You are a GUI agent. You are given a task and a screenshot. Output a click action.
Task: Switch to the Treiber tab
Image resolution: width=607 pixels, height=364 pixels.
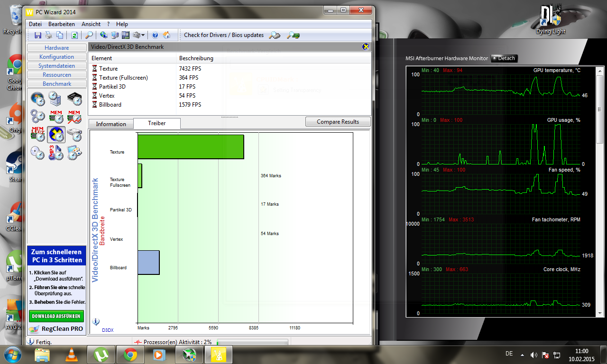[x=157, y=123]
